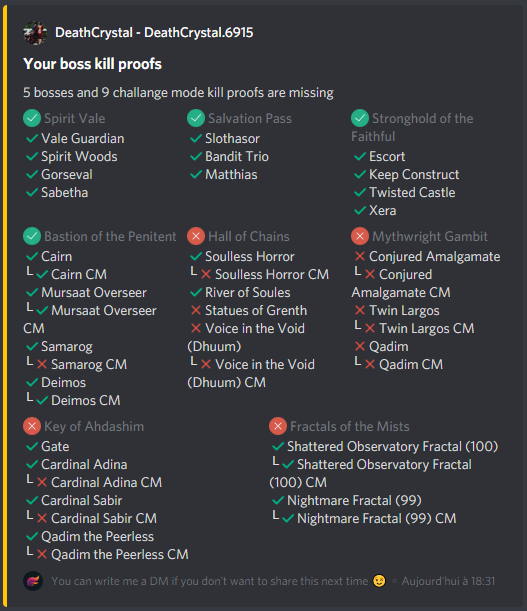Click the Your boss kill proofs title
Viewport: 527px width, 611px height.
[x=92, y=64]
